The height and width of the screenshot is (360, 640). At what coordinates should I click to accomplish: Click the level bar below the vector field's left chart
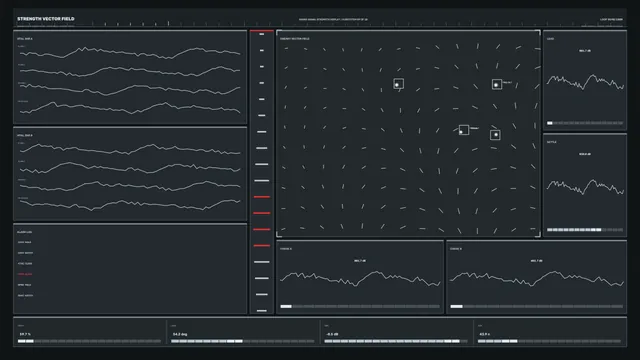pyautogui.click(x=360, y=306)
